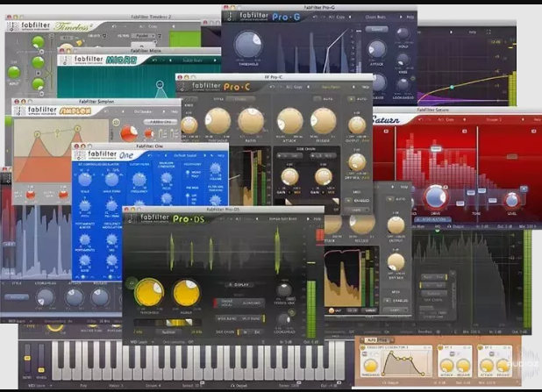Open Help in Pro-DS window

tap(317, 219)
